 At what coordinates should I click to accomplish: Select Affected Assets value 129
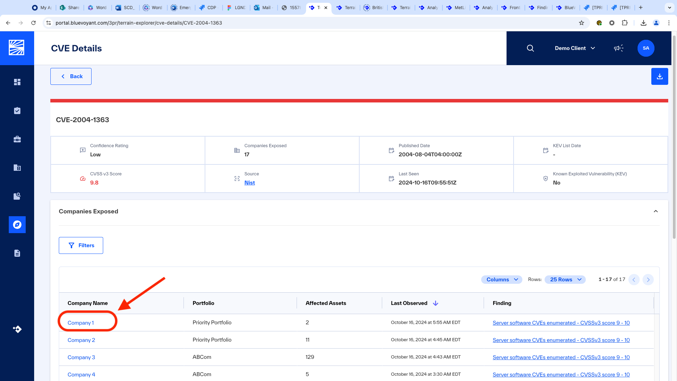310,357
